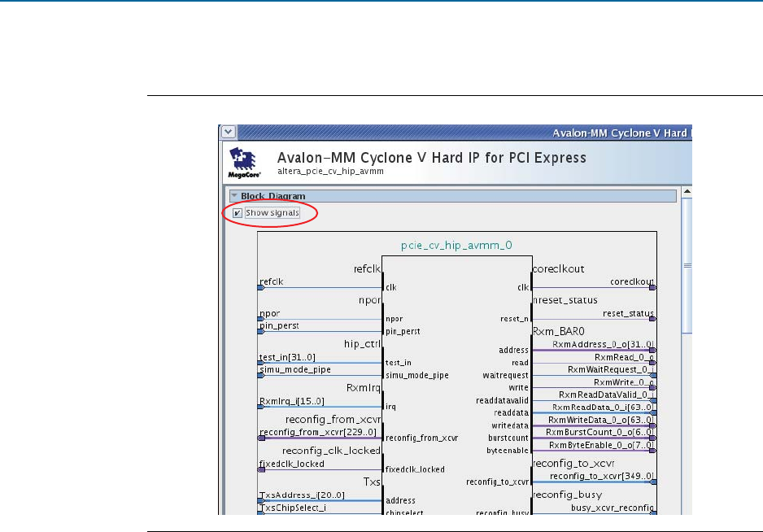The image size is (763, 532).
Task: Select the simu_mode_pipe signal on the left edge
Action: coord(295,370)
